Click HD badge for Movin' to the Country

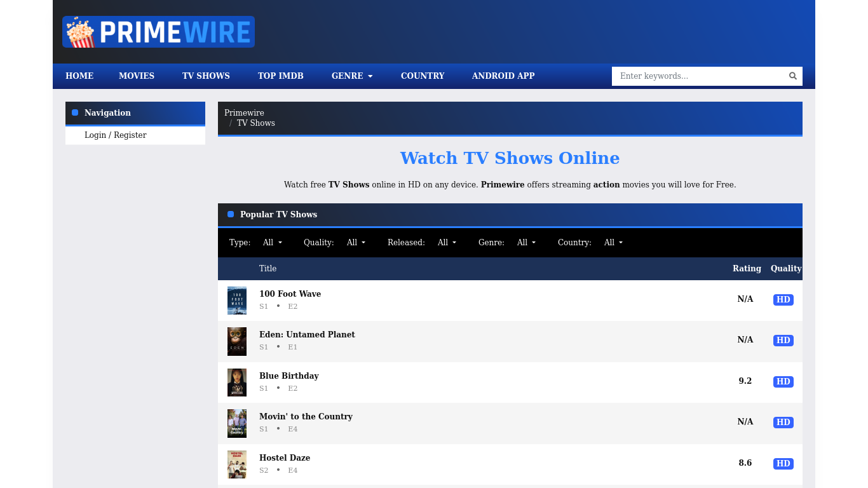click(x=783, y=423)
